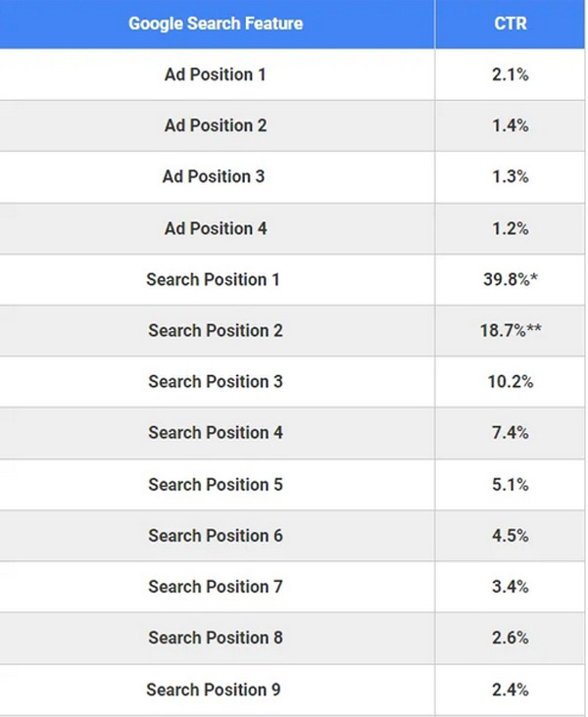Click the 5.1% CTR cell
The height and width of the screenshot is (717, 588).
(511, 484)
